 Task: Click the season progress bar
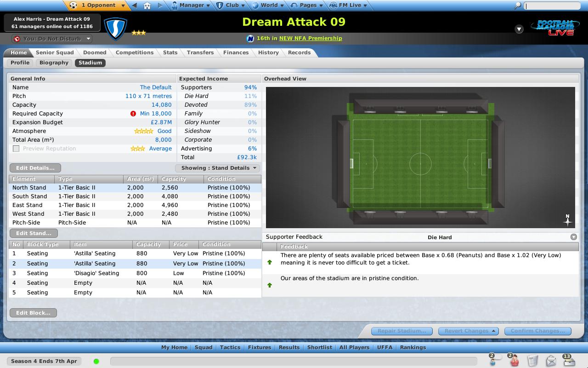tap(294, 361)
